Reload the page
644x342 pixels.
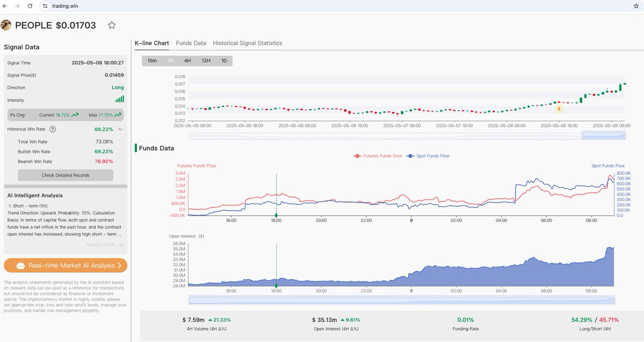point(30,5)
